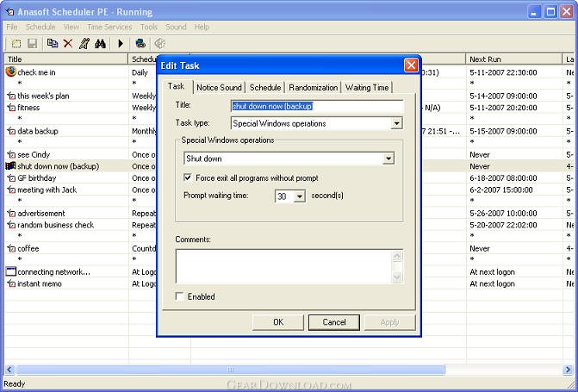This screenshot has height=392, width=578.
Task: Click the Save floppy disk icon
Action: click(33, 44)
